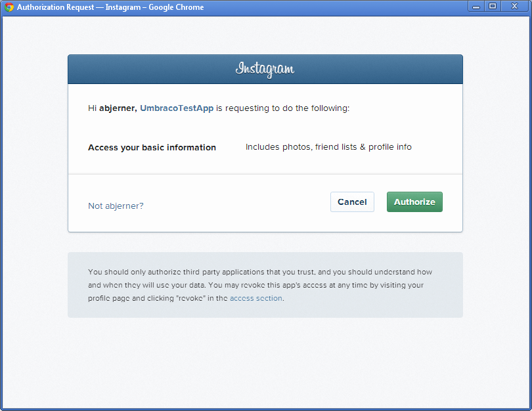Cancel the authorization request

point(352,202)
